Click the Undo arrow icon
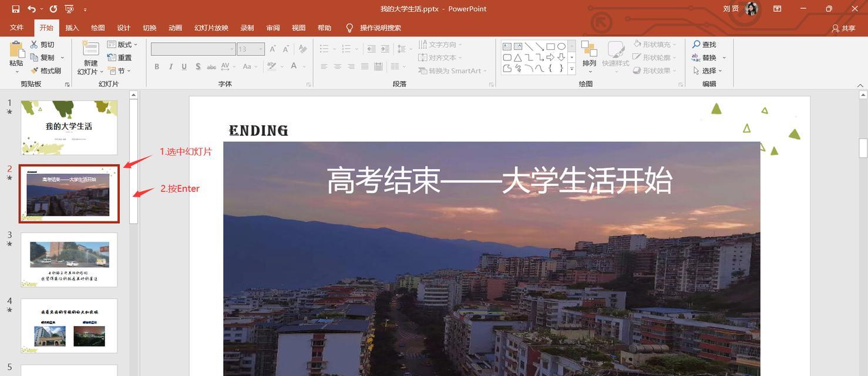Viewport: 868px width, 376px height. [x=31, y=9]
